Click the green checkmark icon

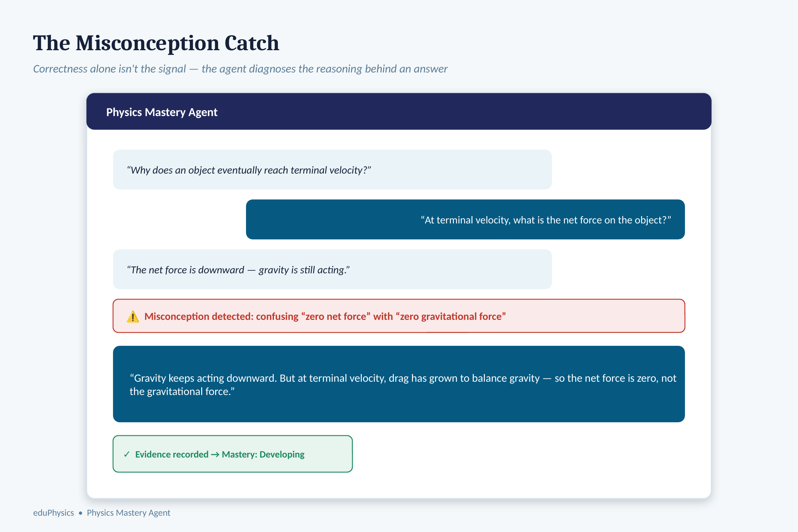127,454
